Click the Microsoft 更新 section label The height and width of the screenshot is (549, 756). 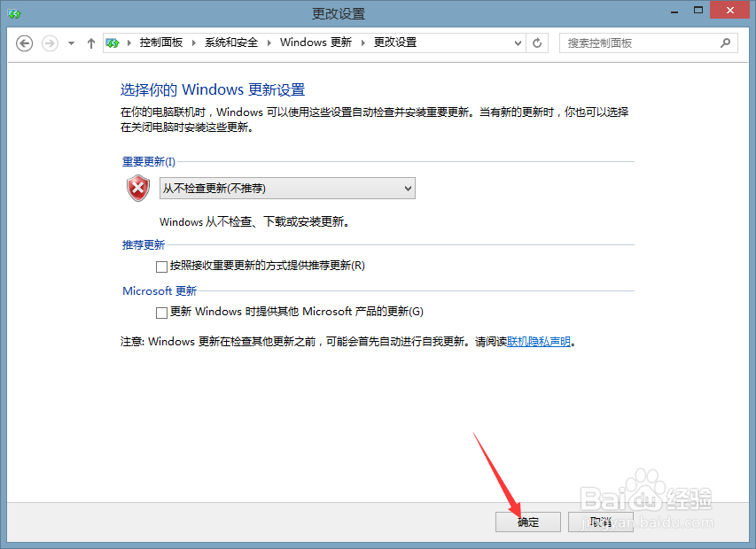(x=160, y=290)
